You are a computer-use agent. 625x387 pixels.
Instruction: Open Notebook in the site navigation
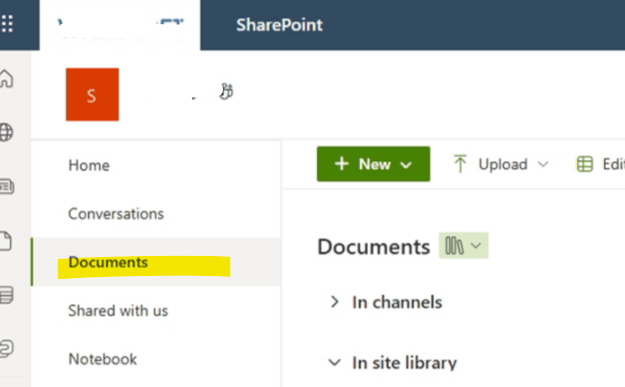coord(102,359)
